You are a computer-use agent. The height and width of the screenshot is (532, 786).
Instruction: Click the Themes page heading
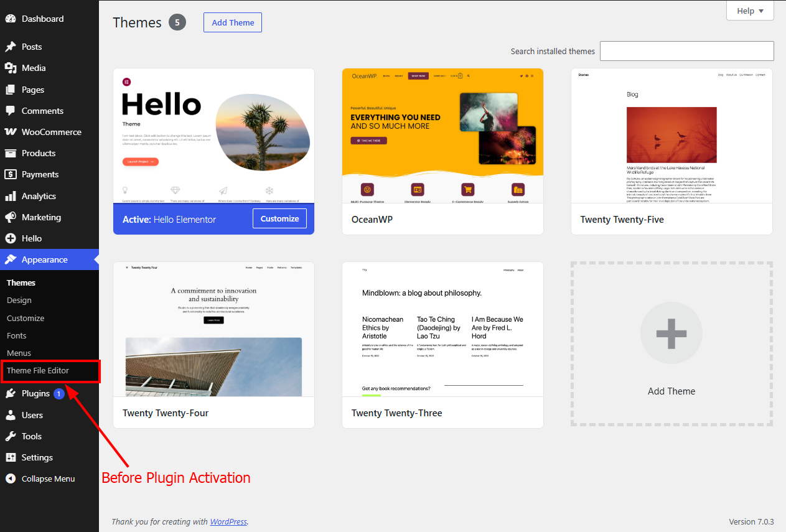[x=137, y=22]
